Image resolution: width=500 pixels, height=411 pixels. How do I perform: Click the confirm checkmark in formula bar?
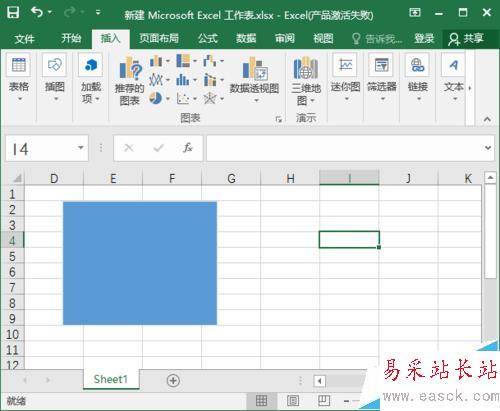(158, 148)
